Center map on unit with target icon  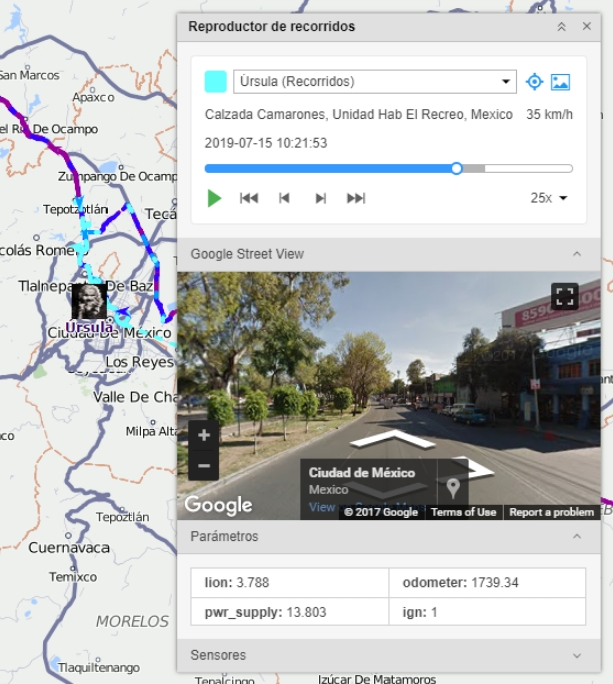pos(534,82)
